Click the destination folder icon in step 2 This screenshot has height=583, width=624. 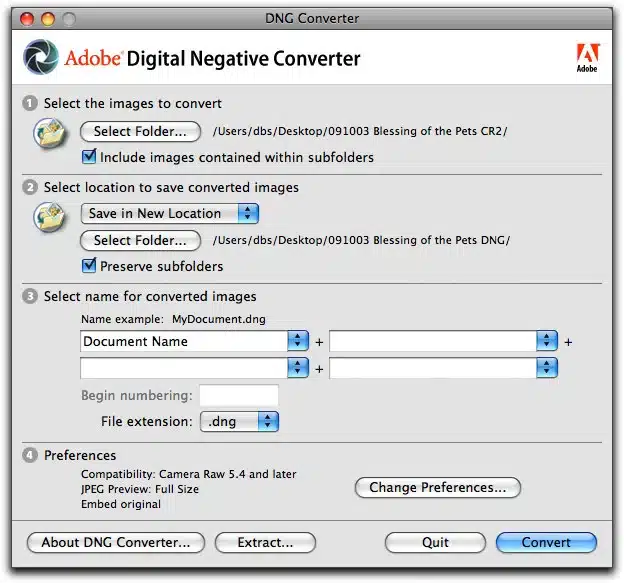point(50,217)
